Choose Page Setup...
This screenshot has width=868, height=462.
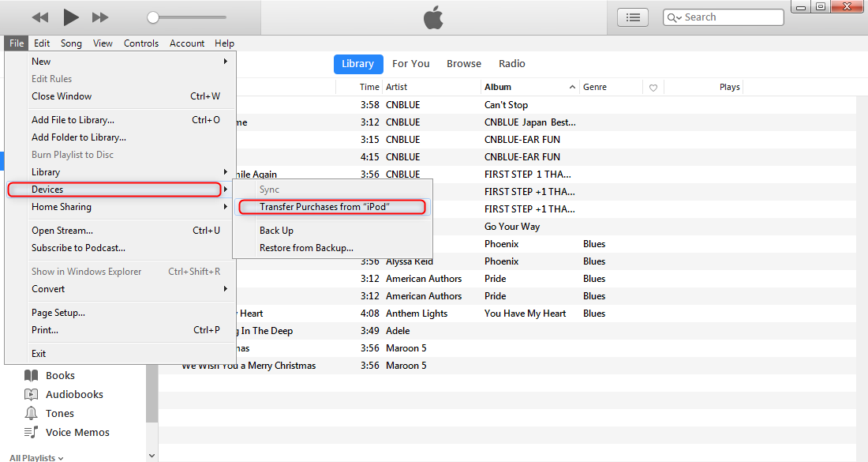[121, 313]
